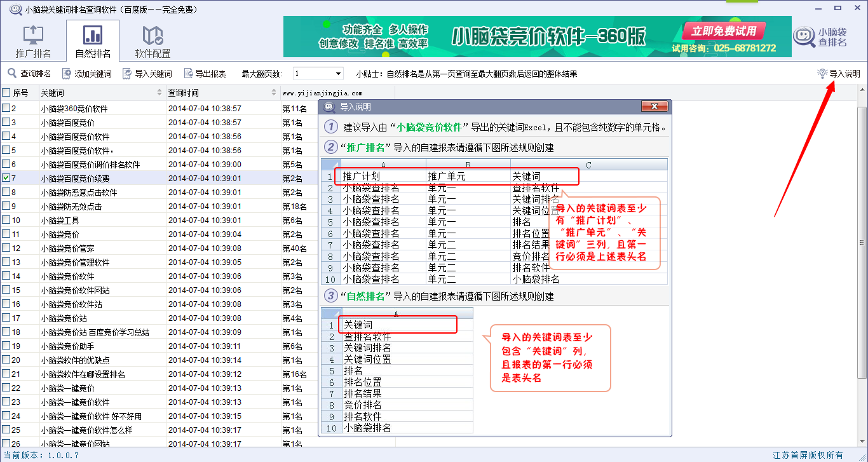The width and height of the screenshot is (868, 462).
Task: Select the 自然排名 tab
Action: click(x=93, y=41)
